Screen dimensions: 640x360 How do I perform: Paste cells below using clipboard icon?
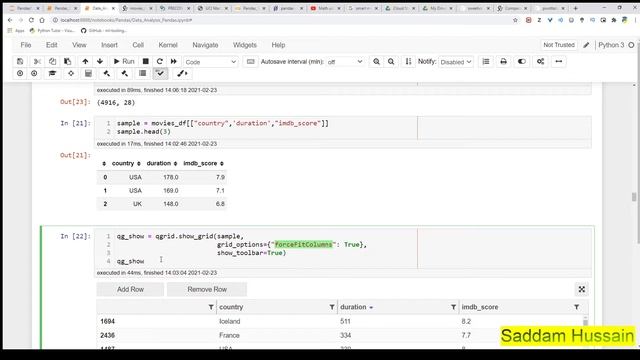click(68, 61)
